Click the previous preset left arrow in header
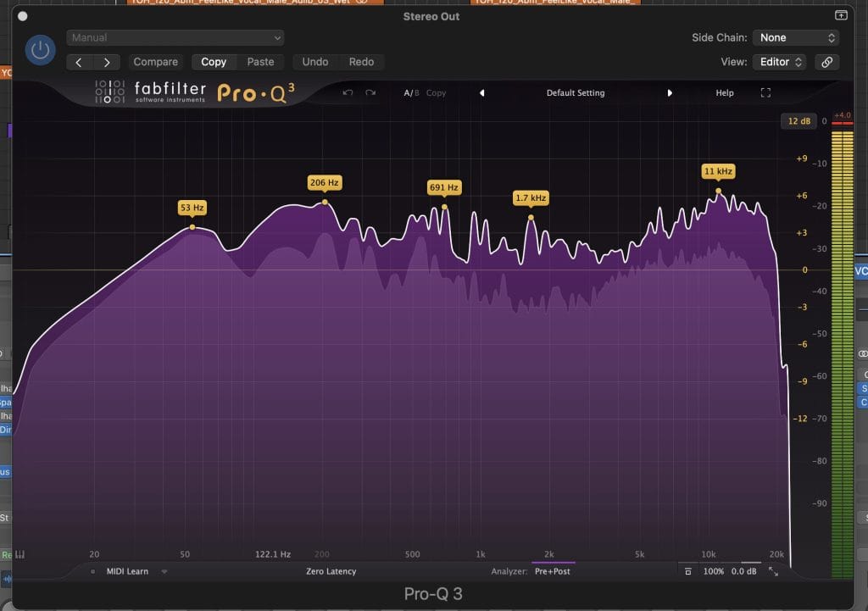 79,62
